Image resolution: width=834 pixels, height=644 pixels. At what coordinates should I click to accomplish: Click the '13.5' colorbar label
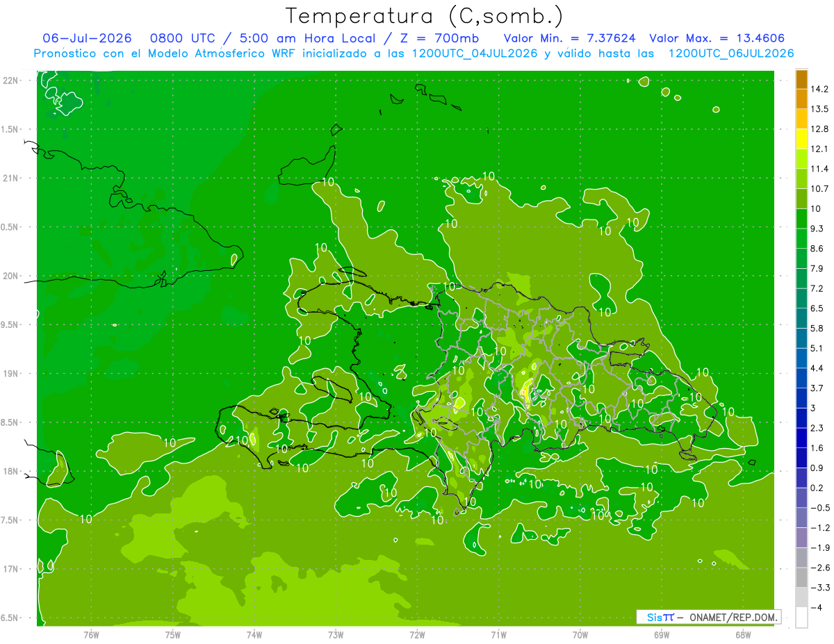tap(819, 109)
